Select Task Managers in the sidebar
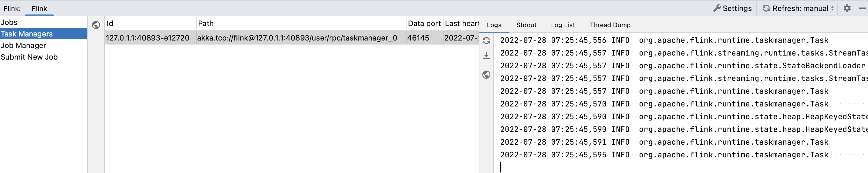 point(27,34)
